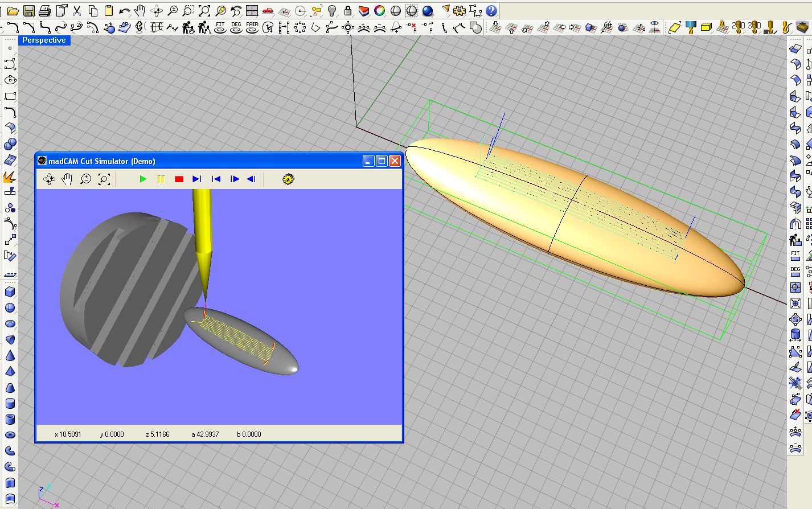Open the simulator settings gear icon

pos(288,179)
